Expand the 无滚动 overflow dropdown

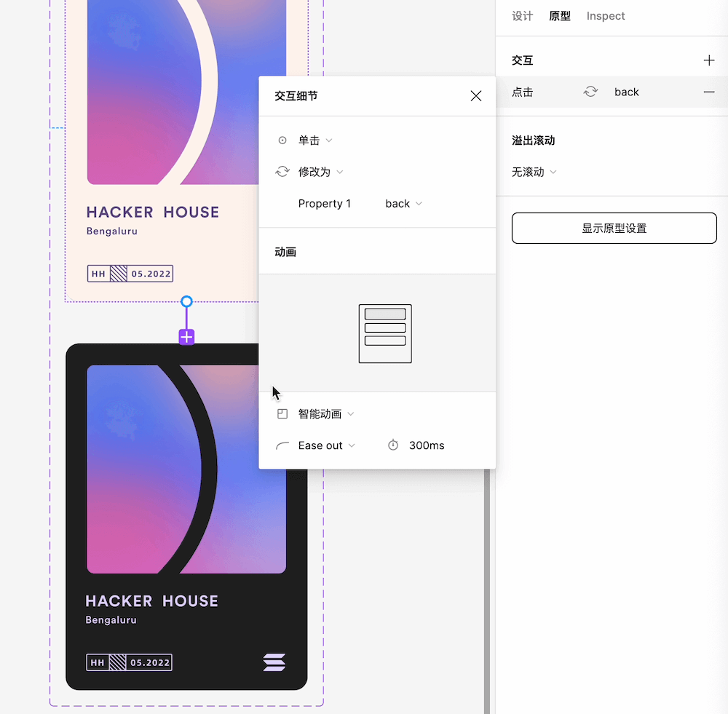tap(534, 172)
